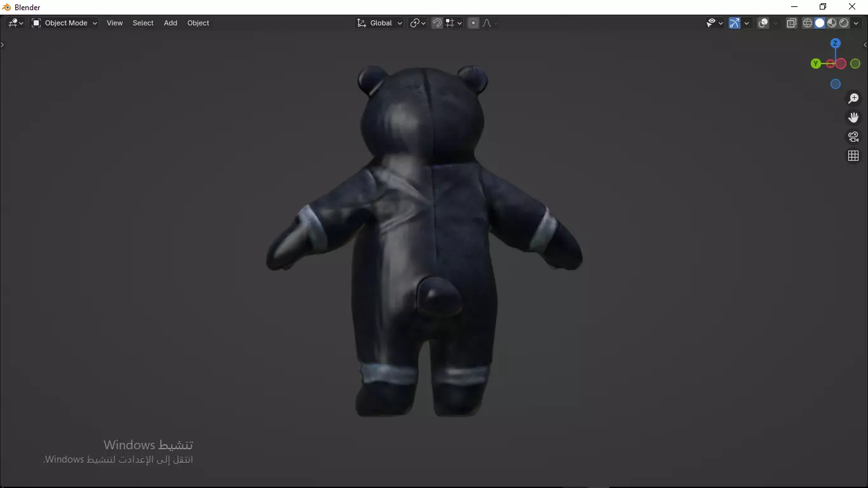
Task: Open the transform pivot point dropdown
Action: (417, 23)
